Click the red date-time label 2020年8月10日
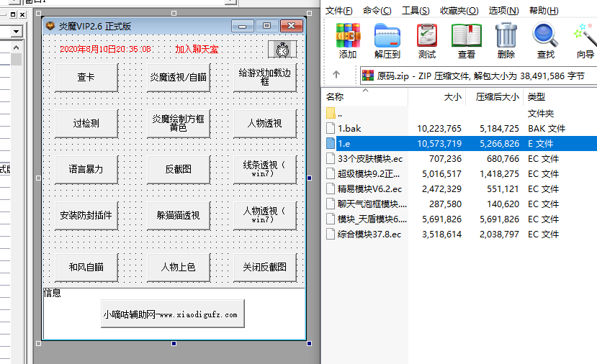 click(105, 50)
